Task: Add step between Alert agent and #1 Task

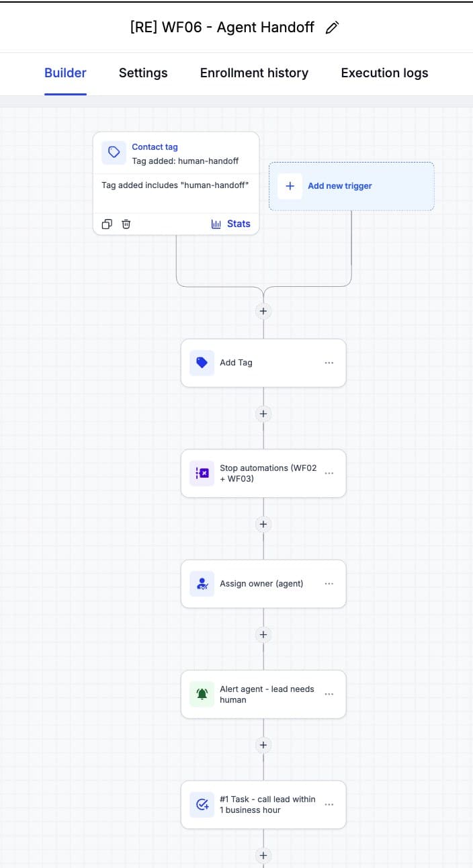Action: 263,745
